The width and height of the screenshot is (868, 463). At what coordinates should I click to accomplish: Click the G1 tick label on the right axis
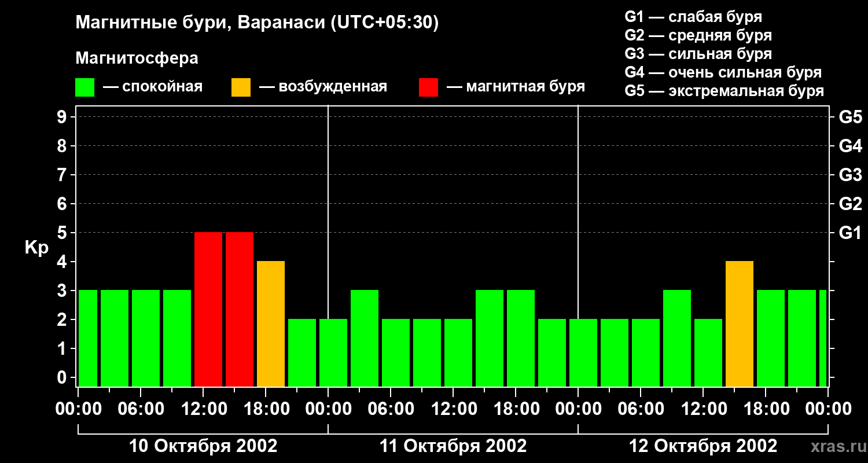click(851, 233)
